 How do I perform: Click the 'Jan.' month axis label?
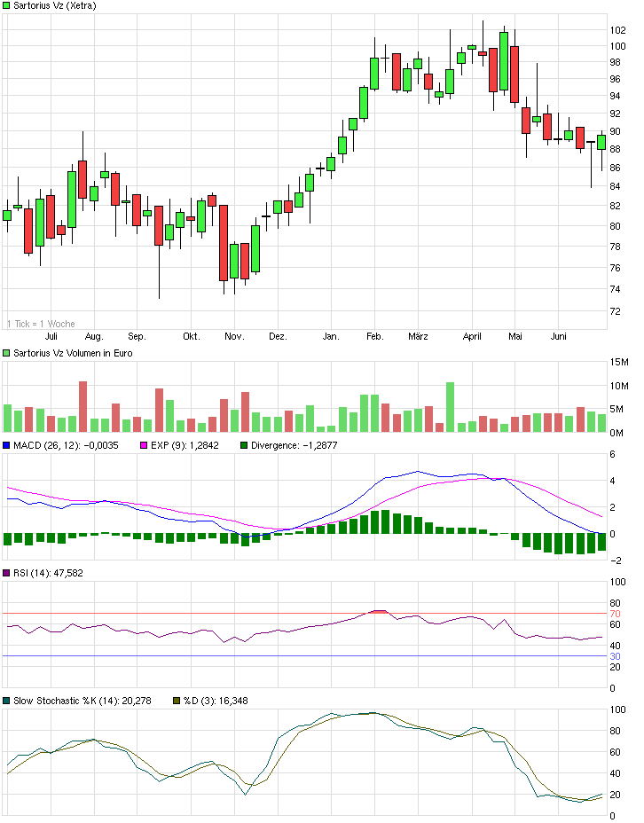(331, 336)
